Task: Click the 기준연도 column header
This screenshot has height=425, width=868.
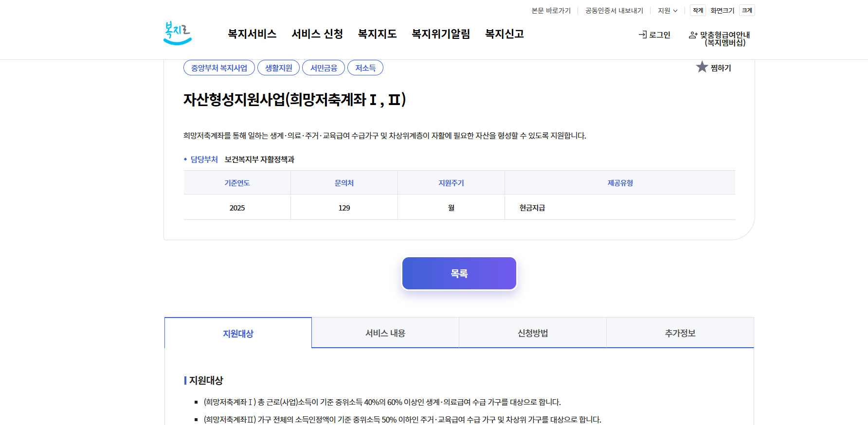Action: pyautogui.click(x=237, y=183)
